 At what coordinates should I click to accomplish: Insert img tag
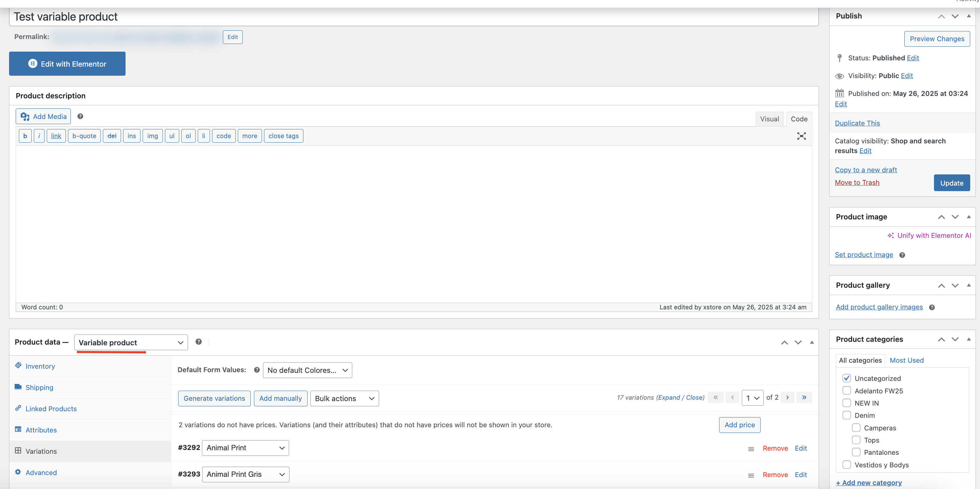(152, 136)
